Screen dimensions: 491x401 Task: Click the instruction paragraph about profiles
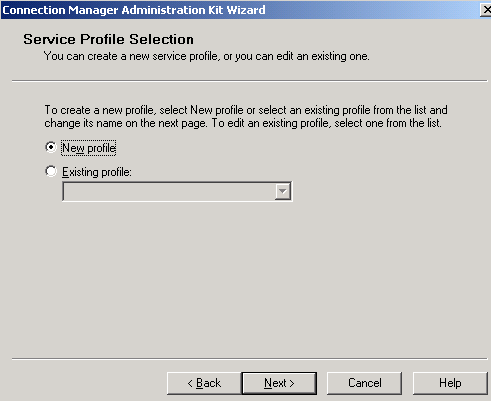246,116
